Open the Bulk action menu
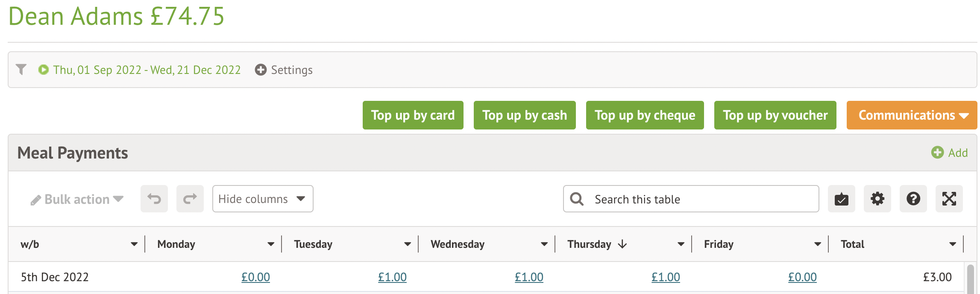The image size is (980, 294). click(x=77, y=199)
